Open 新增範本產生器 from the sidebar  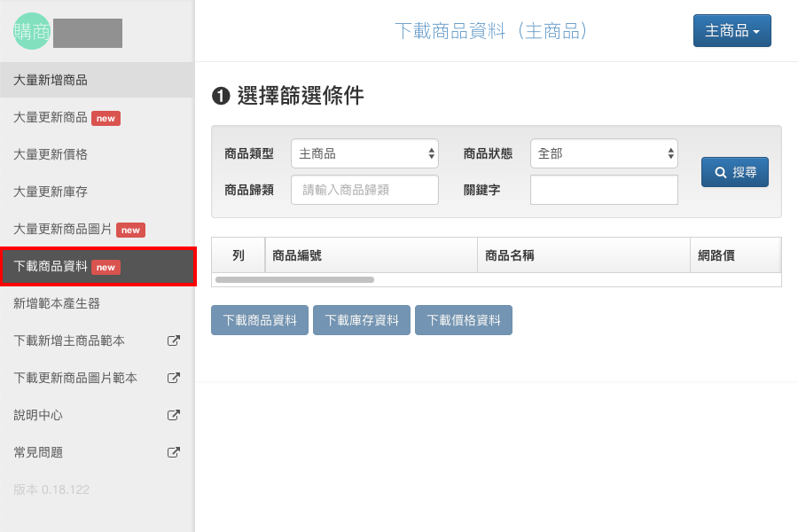pyautogui.click(x=57, y=303)
